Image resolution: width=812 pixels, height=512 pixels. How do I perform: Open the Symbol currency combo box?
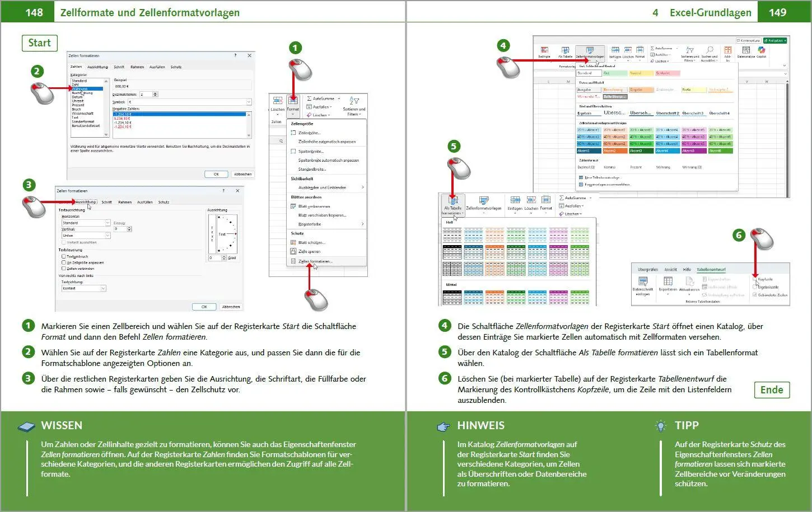click(190, 102)
